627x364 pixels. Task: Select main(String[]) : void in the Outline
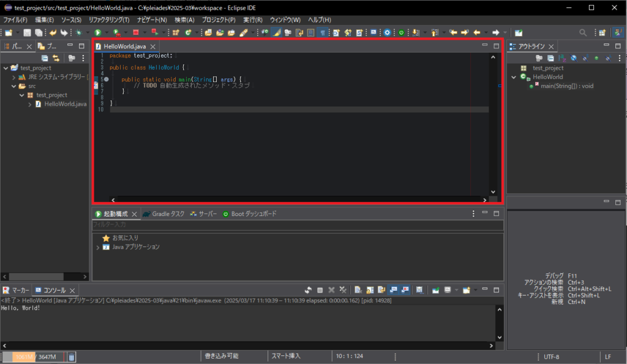coord(566,86)
